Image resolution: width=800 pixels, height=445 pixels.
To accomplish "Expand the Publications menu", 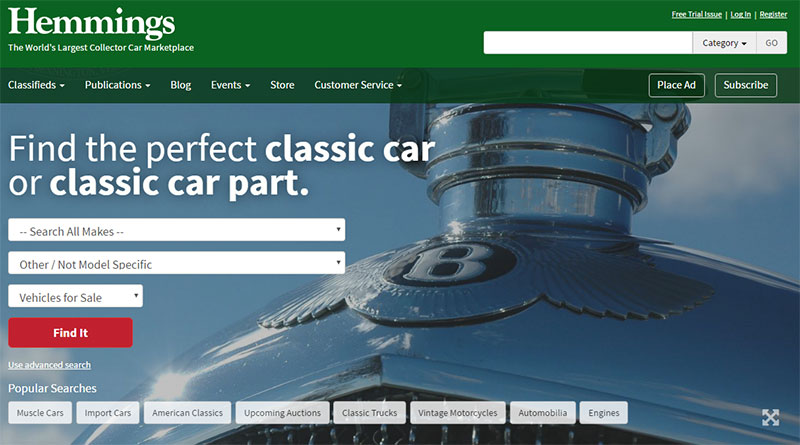I will pyautogui.click(x=117, y=85).
